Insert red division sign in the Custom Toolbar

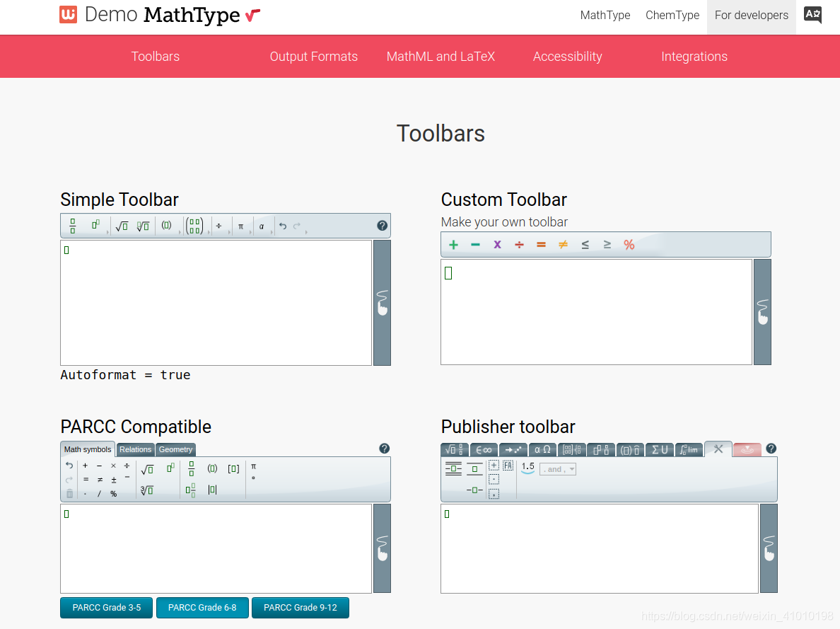(519, 245)
